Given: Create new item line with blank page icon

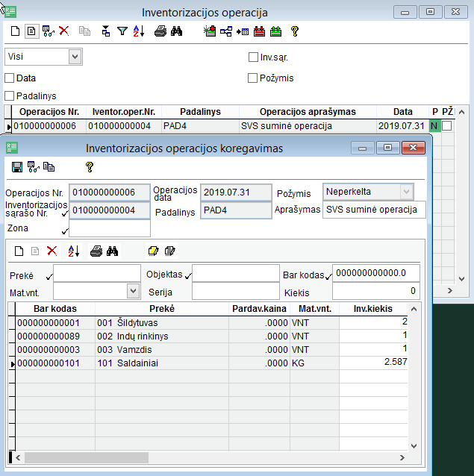Looking at the screenshot, I should [x=19, y=251].
